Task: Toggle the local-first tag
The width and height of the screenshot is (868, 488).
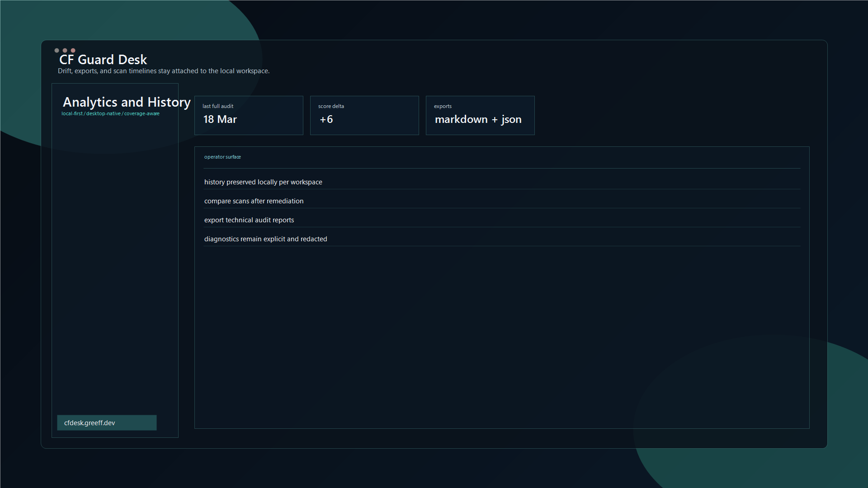Action: coord(72,113)
